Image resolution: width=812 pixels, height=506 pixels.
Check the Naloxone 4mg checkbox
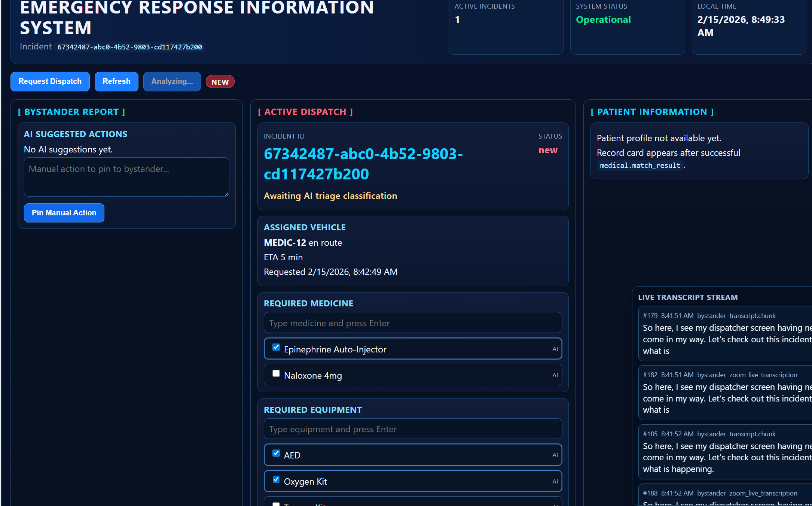click(276, 374)
